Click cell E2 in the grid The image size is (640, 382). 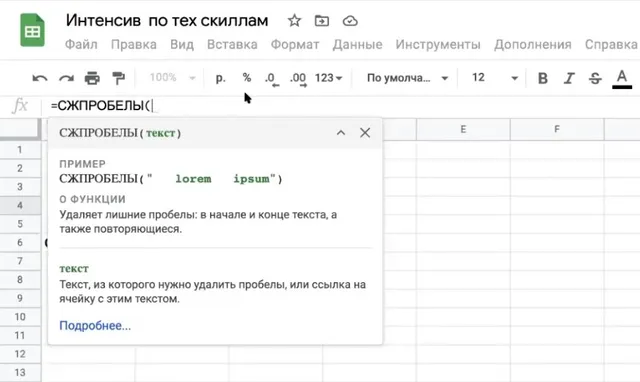(x=463, y=168)
